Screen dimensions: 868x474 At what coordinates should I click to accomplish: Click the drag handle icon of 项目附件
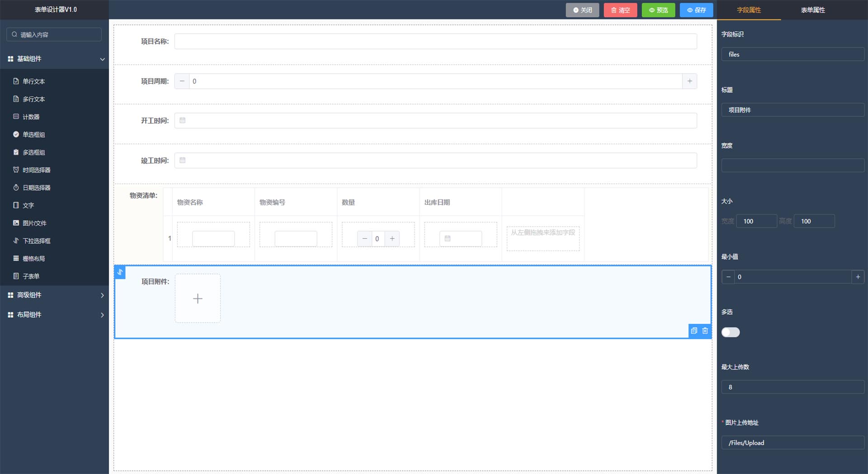(120, 272)
